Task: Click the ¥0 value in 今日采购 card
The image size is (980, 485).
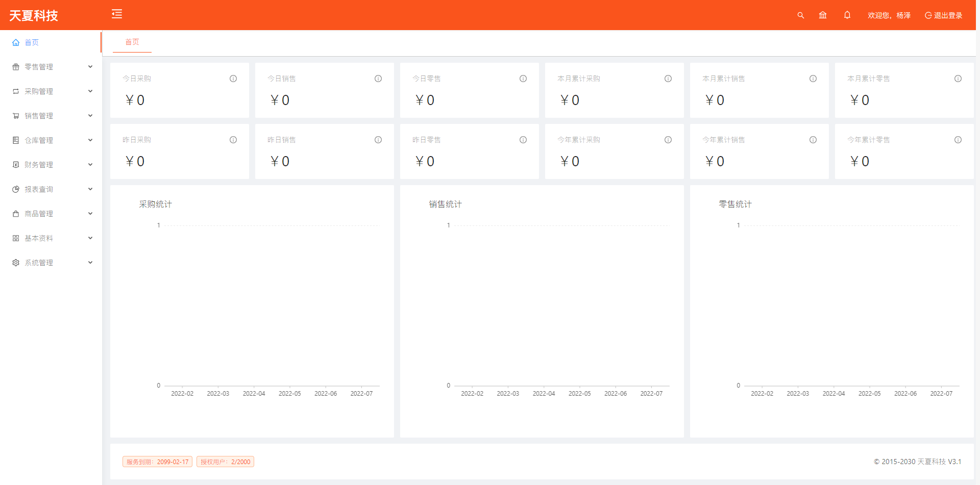Action: 135,100
